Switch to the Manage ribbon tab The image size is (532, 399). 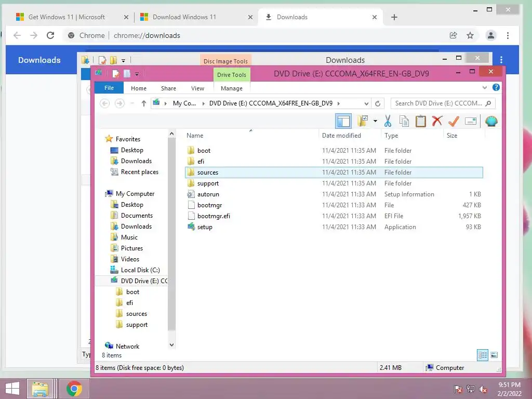231,88
